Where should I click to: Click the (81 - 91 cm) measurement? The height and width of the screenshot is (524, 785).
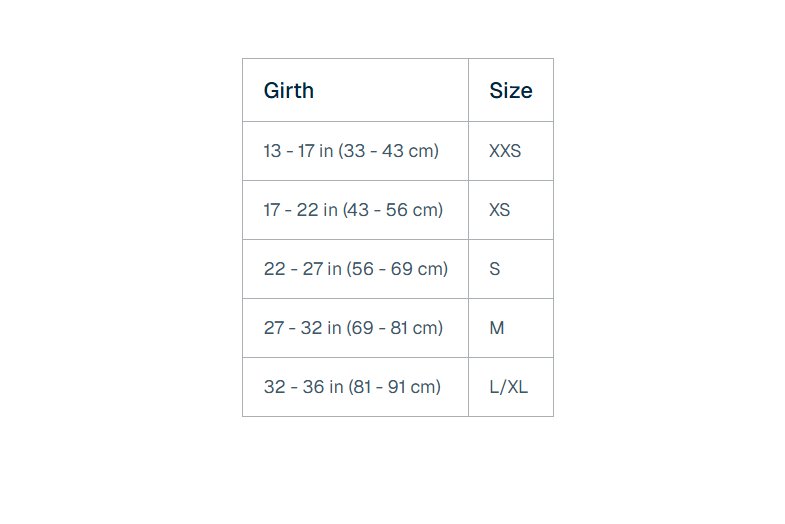coord(394,387)
